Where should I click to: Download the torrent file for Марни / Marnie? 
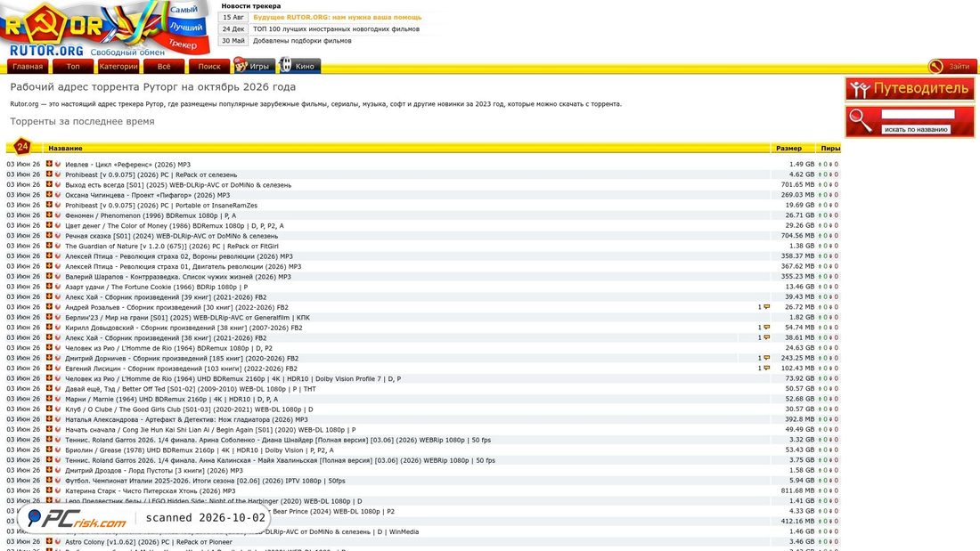(49, 399)
